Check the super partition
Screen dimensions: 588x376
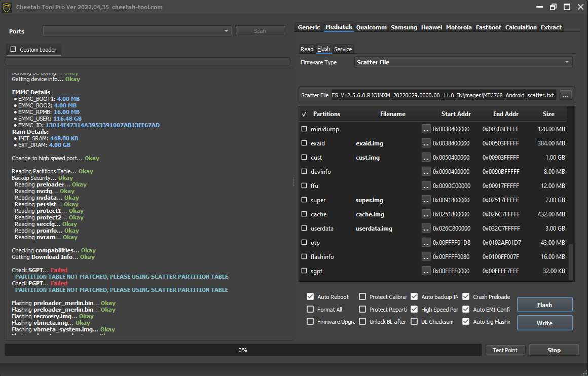pyautogui.click(x=304, y=200)
